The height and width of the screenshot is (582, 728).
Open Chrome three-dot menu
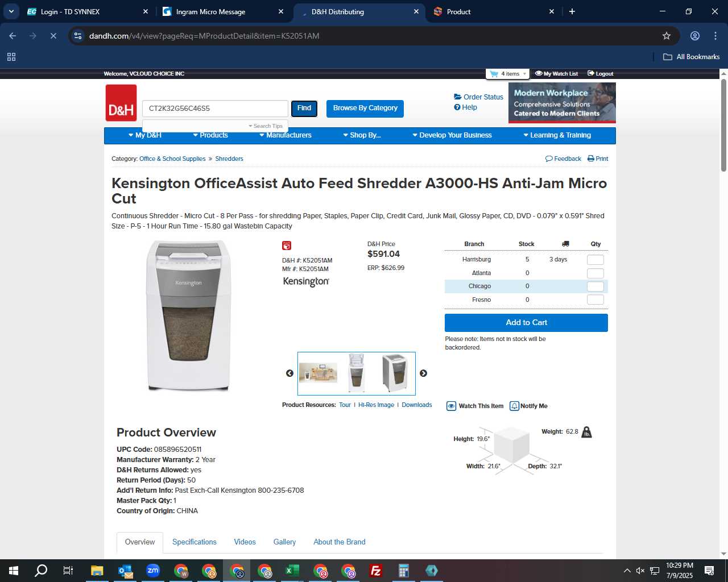point(715,36)
